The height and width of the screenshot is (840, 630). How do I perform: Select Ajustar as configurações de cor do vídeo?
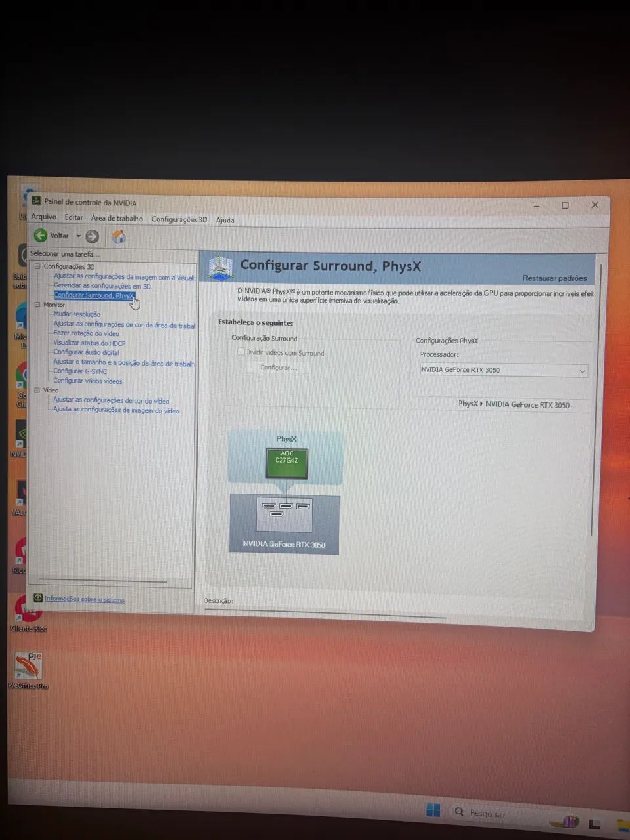click(x=111, y=400)
